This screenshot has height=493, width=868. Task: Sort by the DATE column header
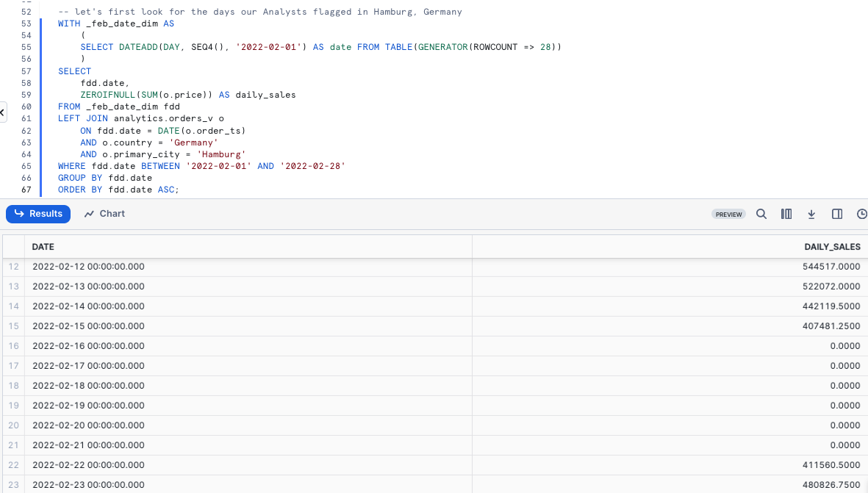[43, 247]
